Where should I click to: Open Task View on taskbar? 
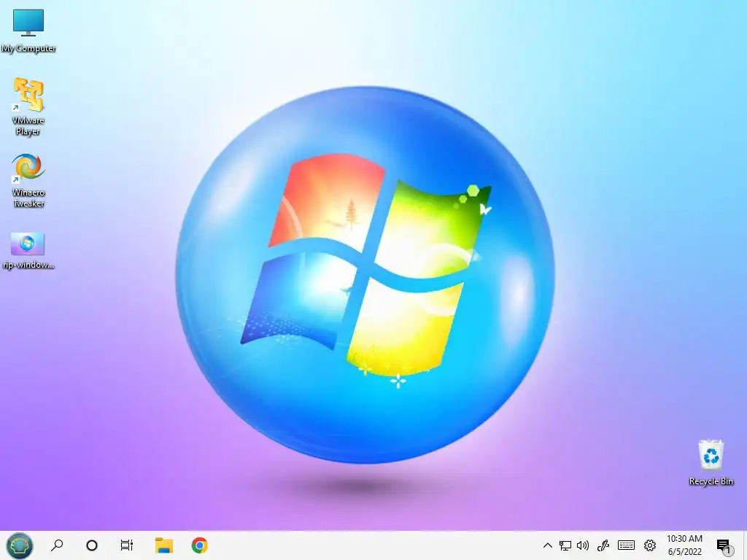(x=127, y=545)
